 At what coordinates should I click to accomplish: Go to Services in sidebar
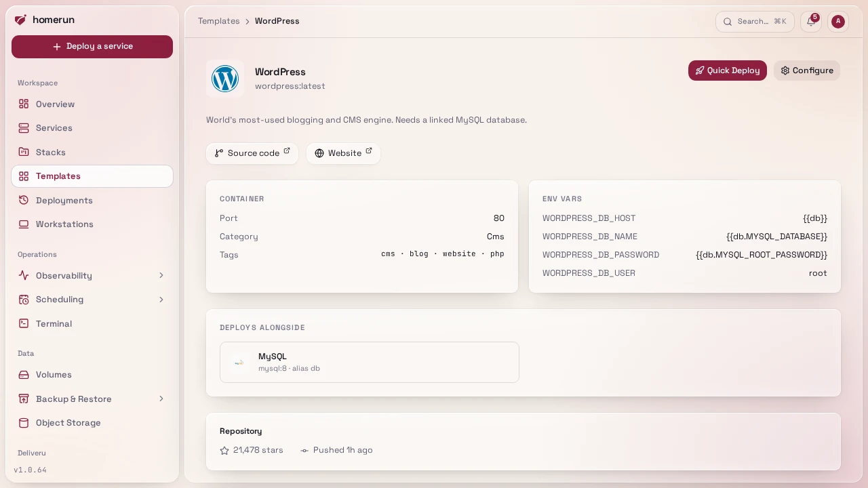coord(92,128)
